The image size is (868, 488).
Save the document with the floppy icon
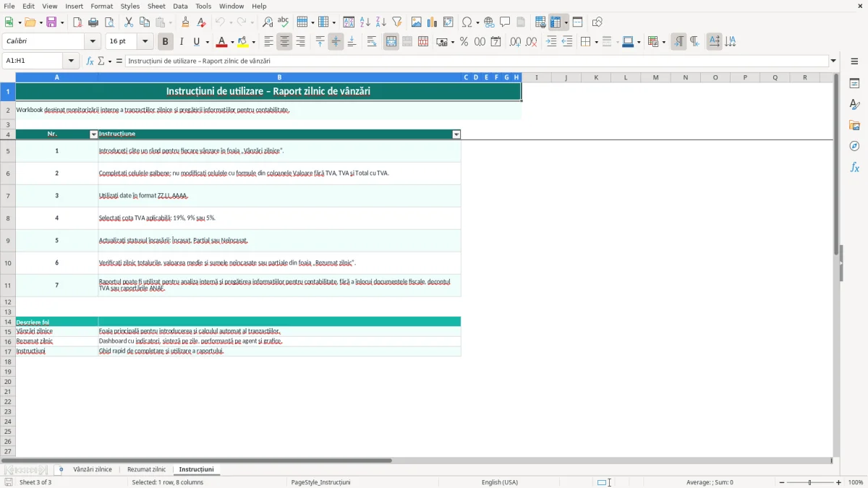[x=51, y=22]
